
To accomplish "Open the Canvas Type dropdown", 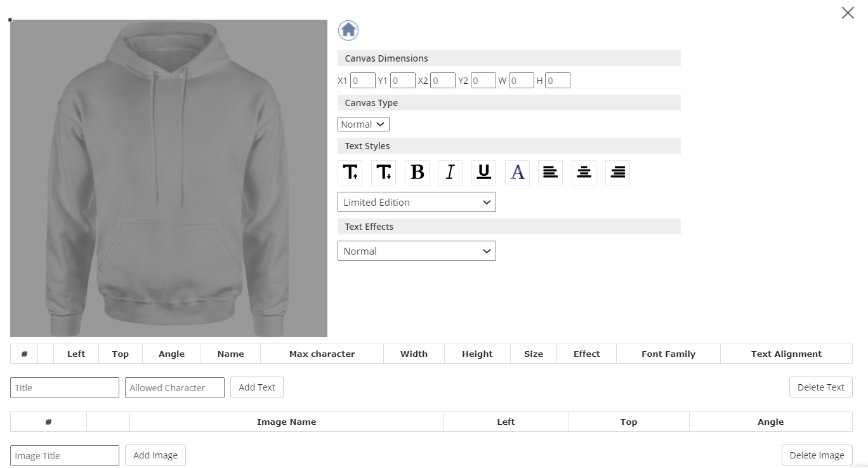I will point(364,124).
